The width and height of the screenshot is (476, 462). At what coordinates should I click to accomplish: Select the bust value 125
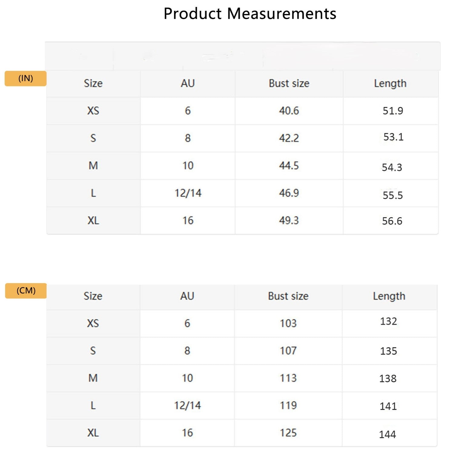tap(288, 433)
